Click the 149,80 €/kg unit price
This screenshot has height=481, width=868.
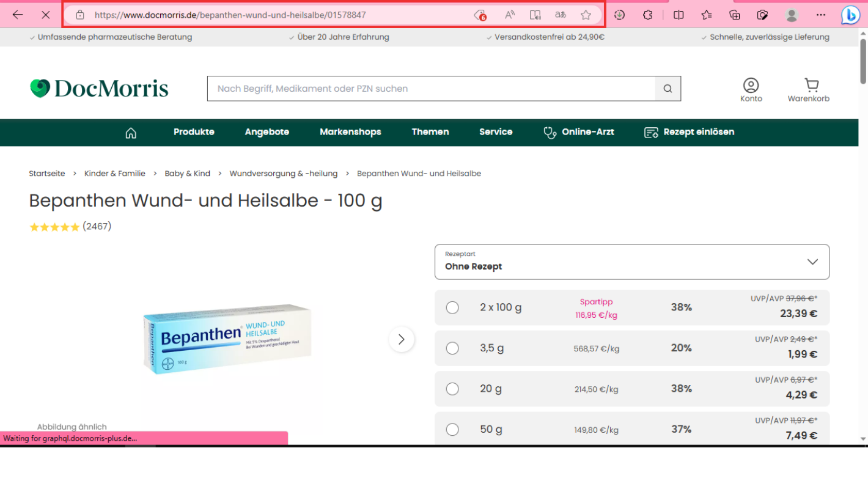pos(597,430)
